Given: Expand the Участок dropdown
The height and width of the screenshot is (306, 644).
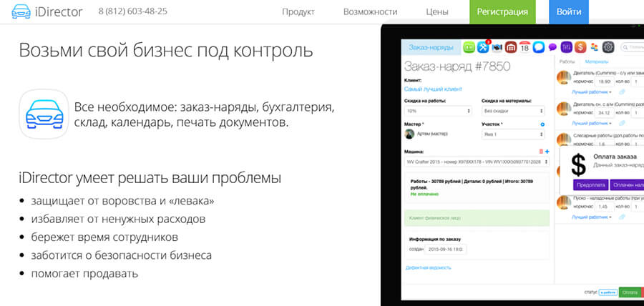Looking at the screenshot, I should pyautogui.click(x=513, y=134).
